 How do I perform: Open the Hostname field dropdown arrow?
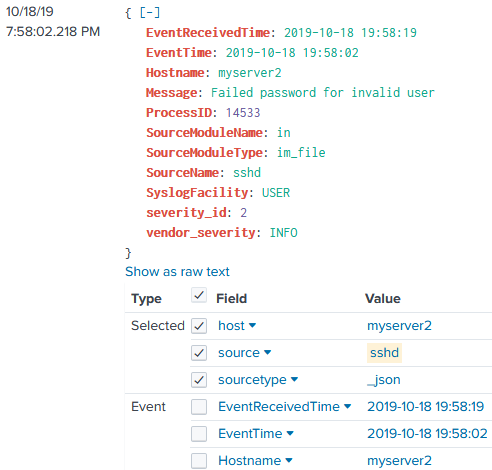coord(289,460)
